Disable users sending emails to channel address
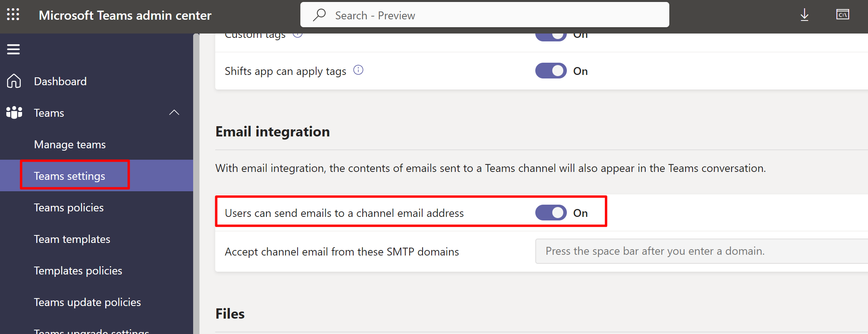 [x=551, y=213]
